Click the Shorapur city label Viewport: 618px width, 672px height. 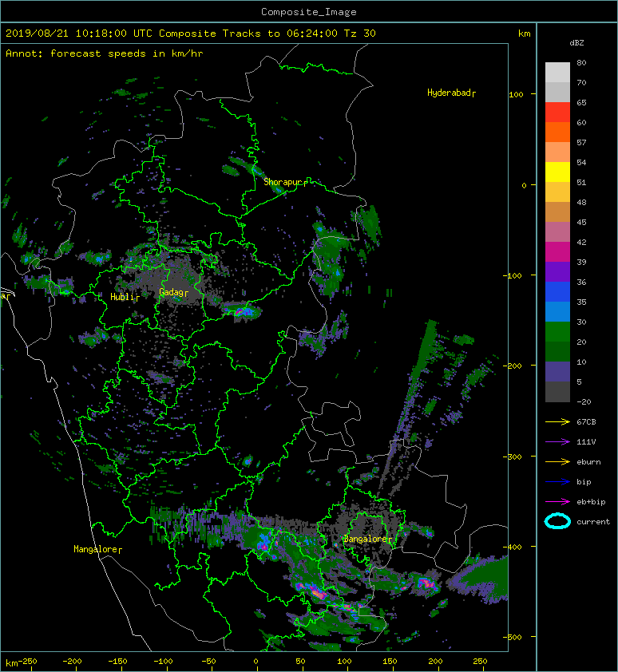coord(285,182)
